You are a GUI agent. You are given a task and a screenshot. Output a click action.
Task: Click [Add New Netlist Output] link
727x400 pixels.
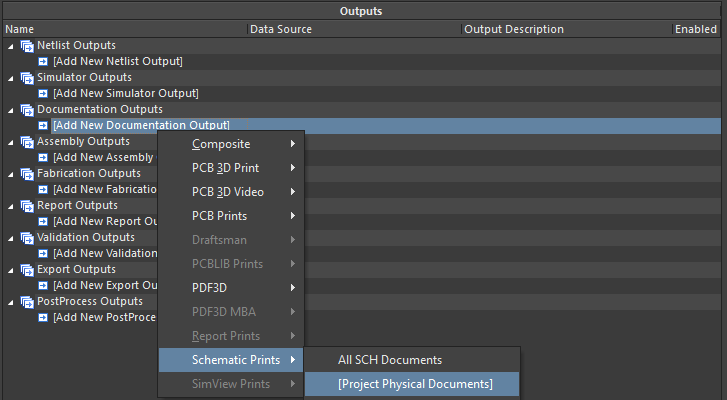pos(117,62)
